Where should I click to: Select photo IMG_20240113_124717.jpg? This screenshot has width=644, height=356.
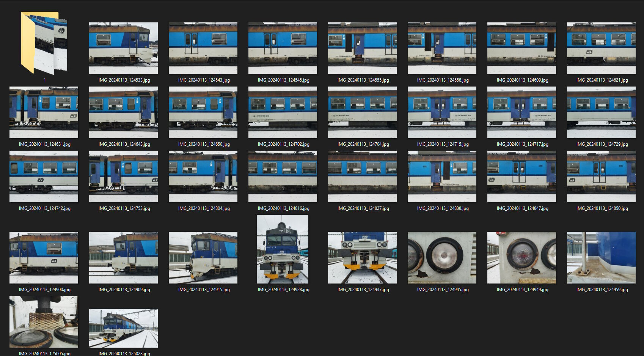pos(521,112)
